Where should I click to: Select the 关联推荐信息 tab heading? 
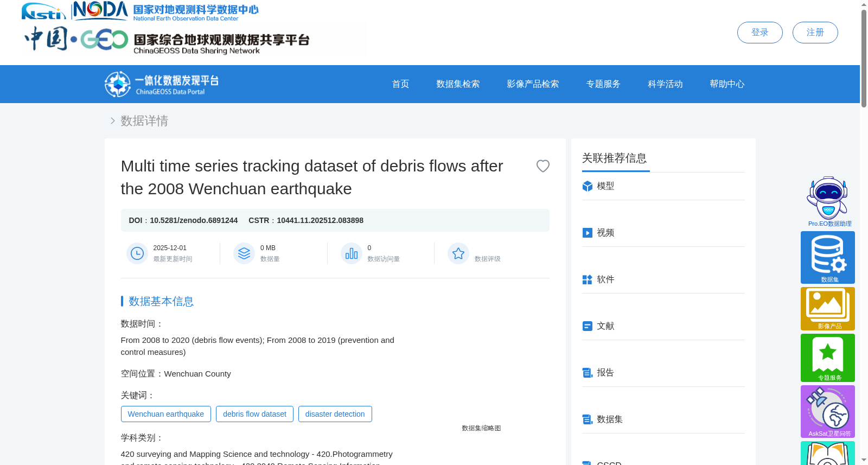[615, 158]
